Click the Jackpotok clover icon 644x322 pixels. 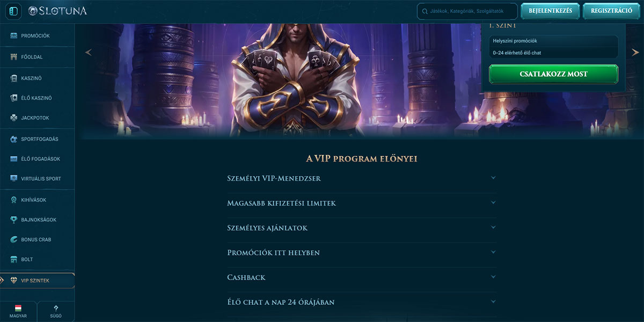click(14, 118)
